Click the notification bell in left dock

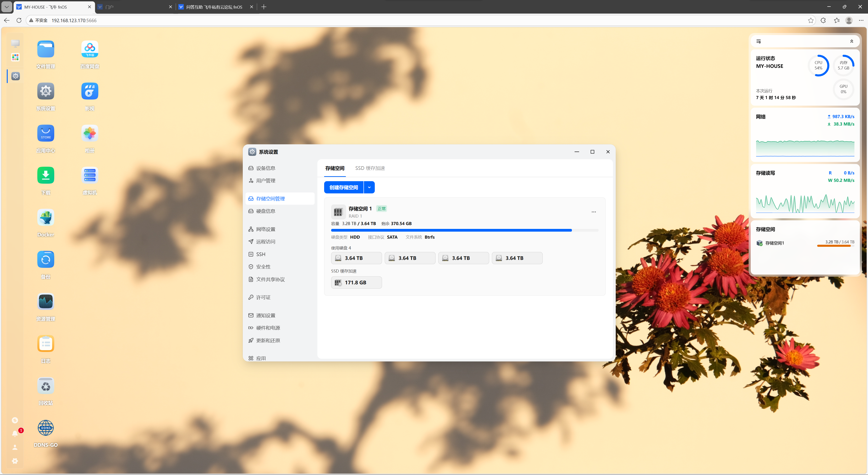coord(15,434)
